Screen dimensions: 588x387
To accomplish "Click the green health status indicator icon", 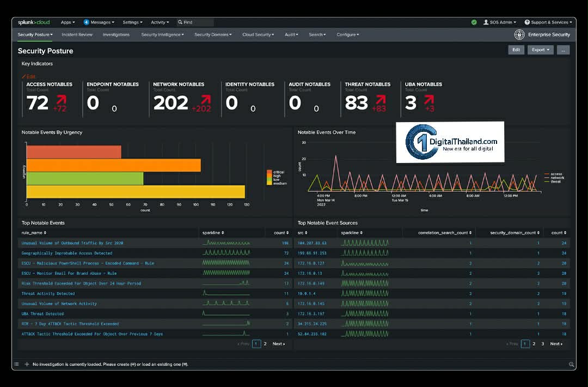I will 474,22.
